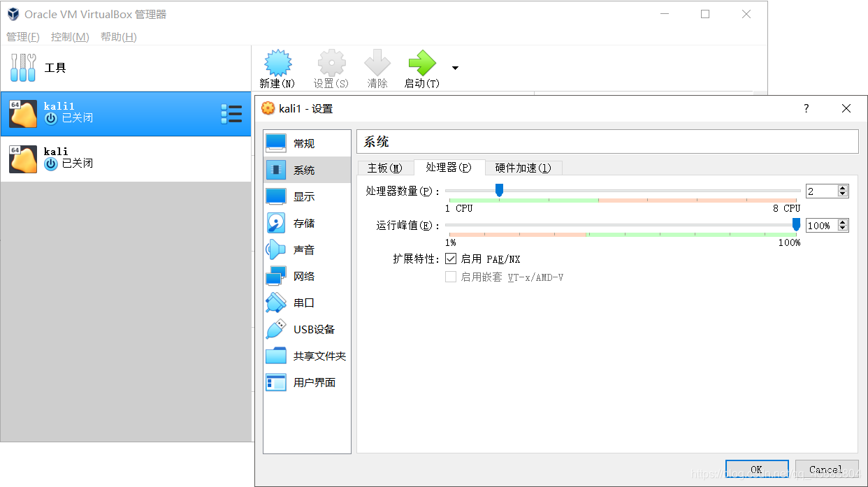Open the kali1 VM list menu icon
The height and width of the screenshot is (487, 868).
231,114
